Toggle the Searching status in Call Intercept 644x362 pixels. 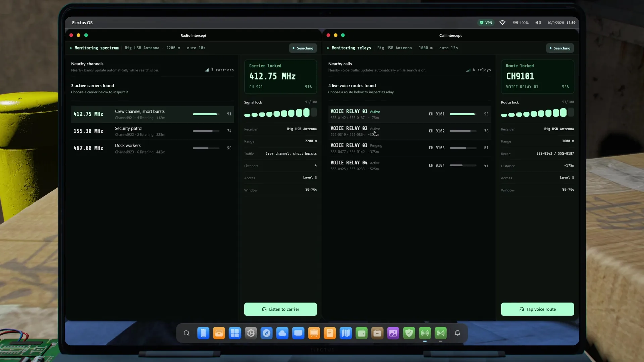pos(560,48)
